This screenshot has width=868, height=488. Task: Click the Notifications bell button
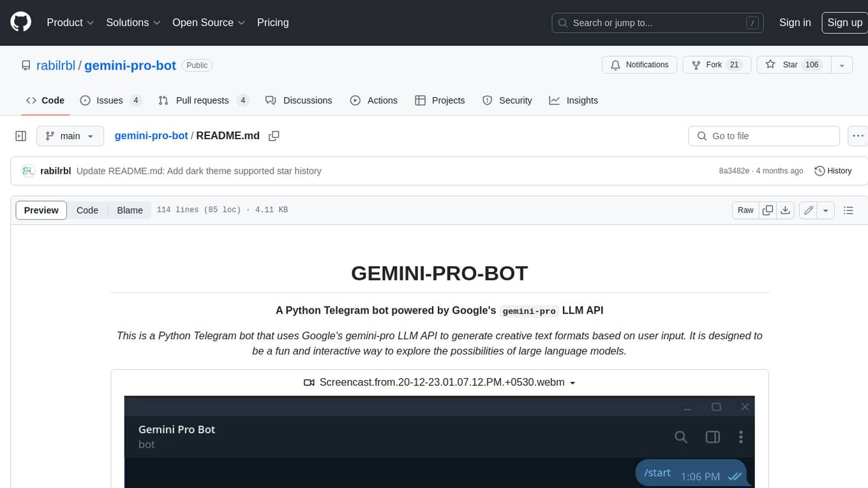pos(640,65)
